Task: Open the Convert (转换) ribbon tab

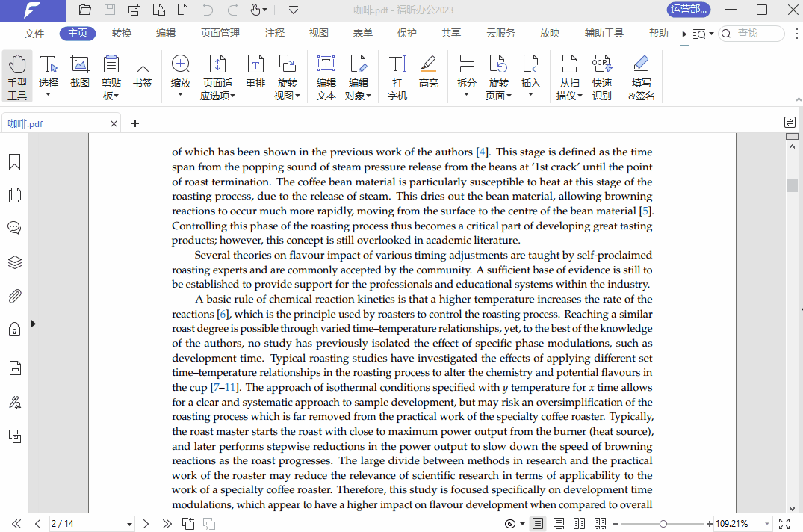Action: [x=122, y=33]
